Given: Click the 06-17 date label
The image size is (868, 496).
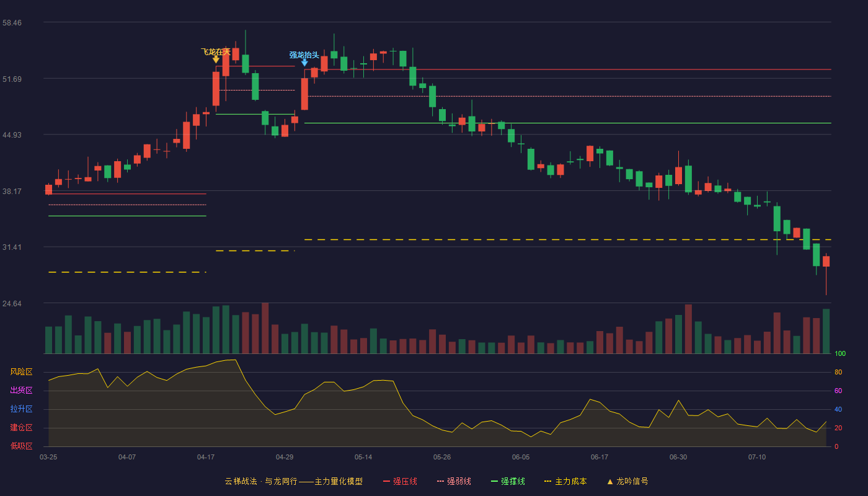Looking at the screenshot, I should pos(600,457).
